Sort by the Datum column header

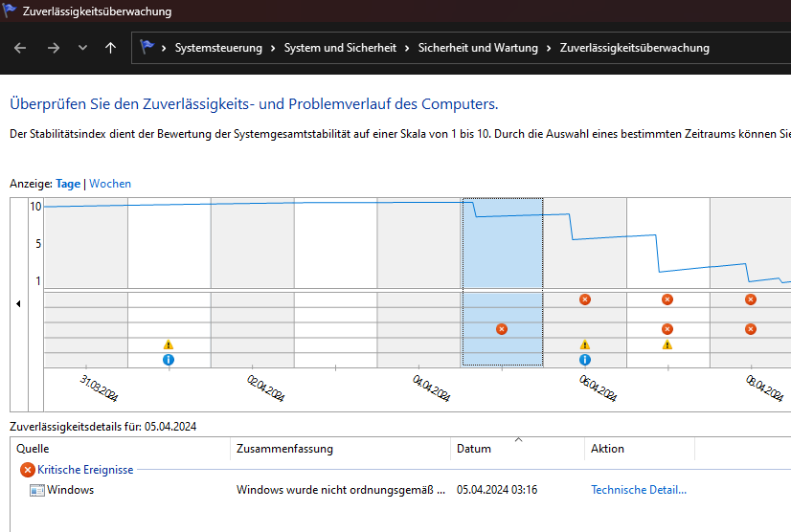point(517,449)
